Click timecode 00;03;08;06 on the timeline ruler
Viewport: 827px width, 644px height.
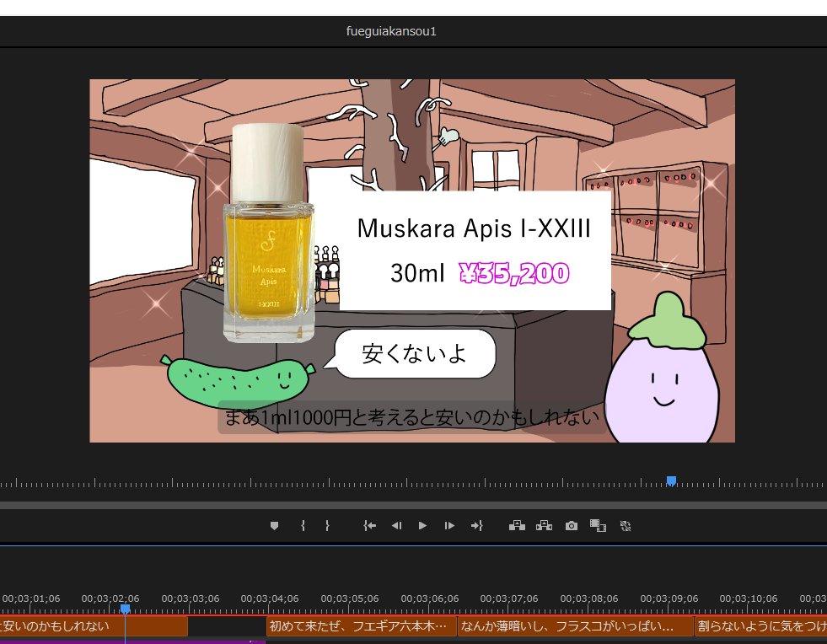click(x=589, y=598)
